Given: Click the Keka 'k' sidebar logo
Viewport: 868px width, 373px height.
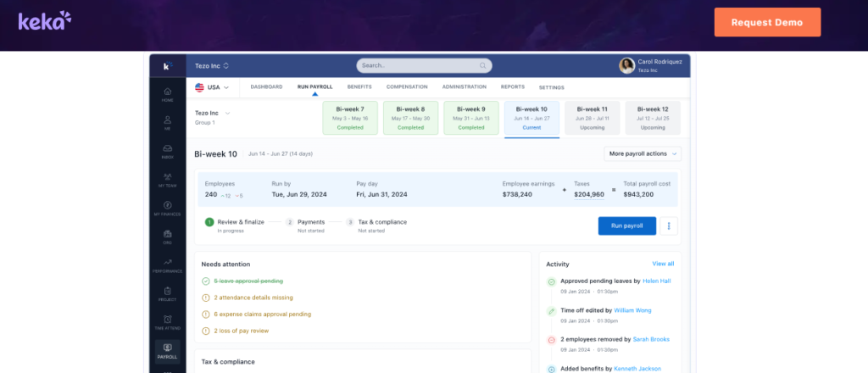Looking at the screenshot, I should pyautogui.click(x=168, y=66).
